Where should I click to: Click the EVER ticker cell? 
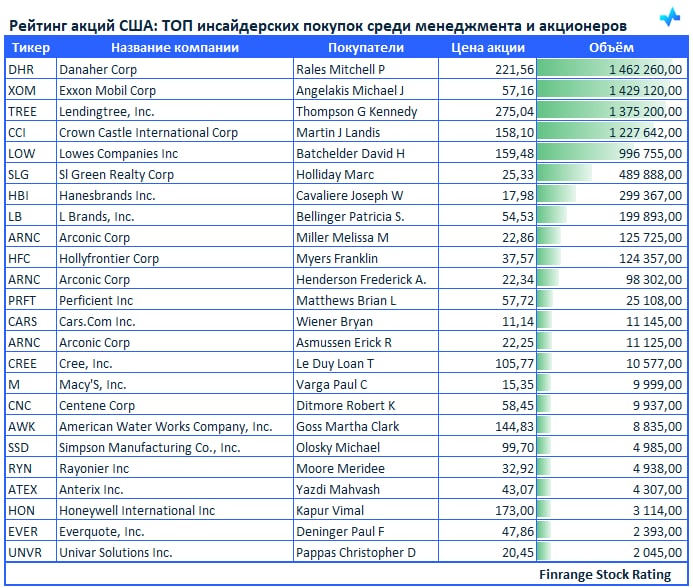click(31, 531)
